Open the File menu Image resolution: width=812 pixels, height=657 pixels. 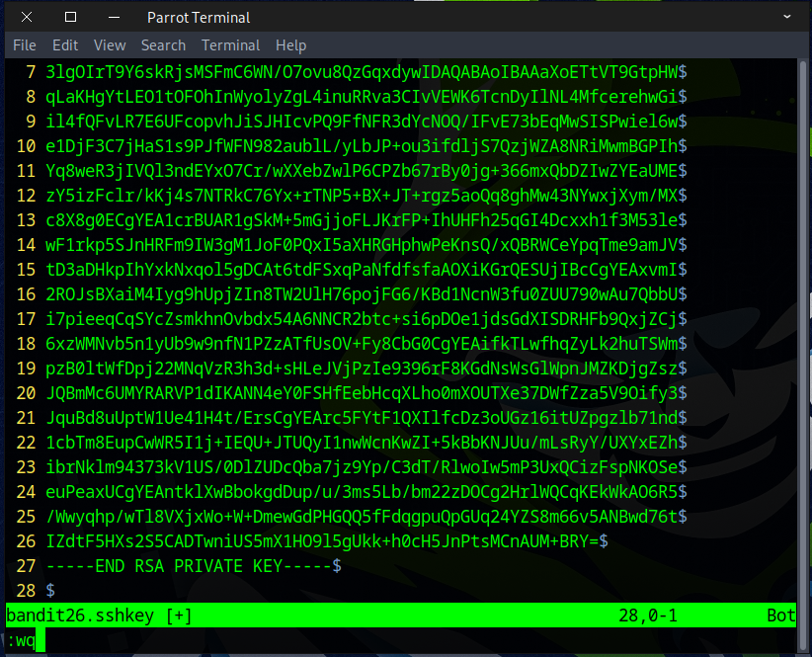coord(25,45)
